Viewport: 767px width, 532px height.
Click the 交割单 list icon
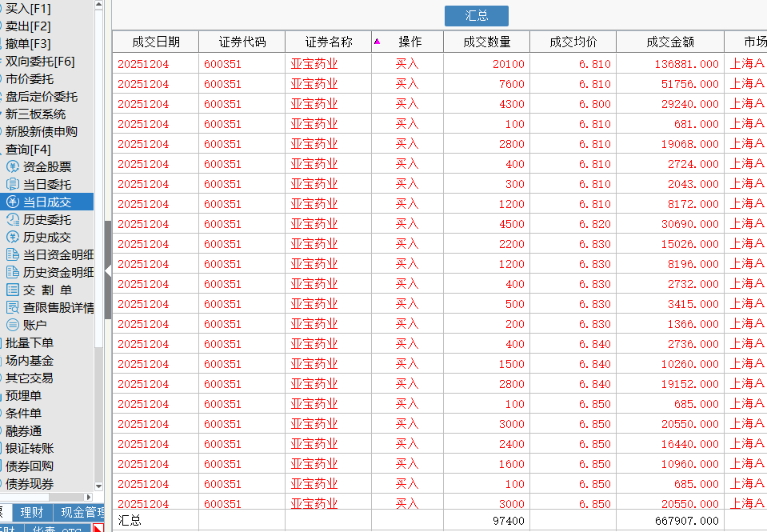pyautogui.click(x=12, y=290)
